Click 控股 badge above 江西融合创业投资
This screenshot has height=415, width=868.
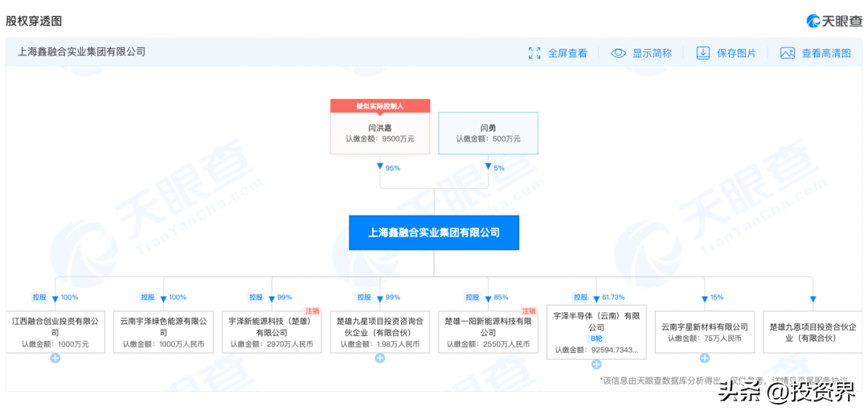[40, 297]
